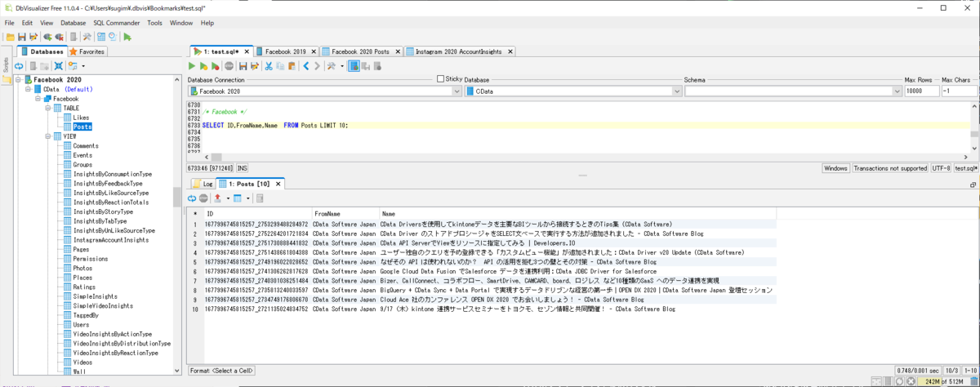Click the filter icon in the Databases toolbar
This screenshot has width=980, height=387.
tap(72, 66)
